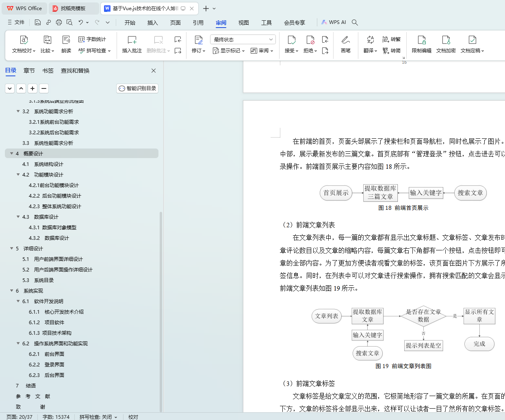Click 文档定稿 finalize document

pyautogui.click(x=472, y=45)
